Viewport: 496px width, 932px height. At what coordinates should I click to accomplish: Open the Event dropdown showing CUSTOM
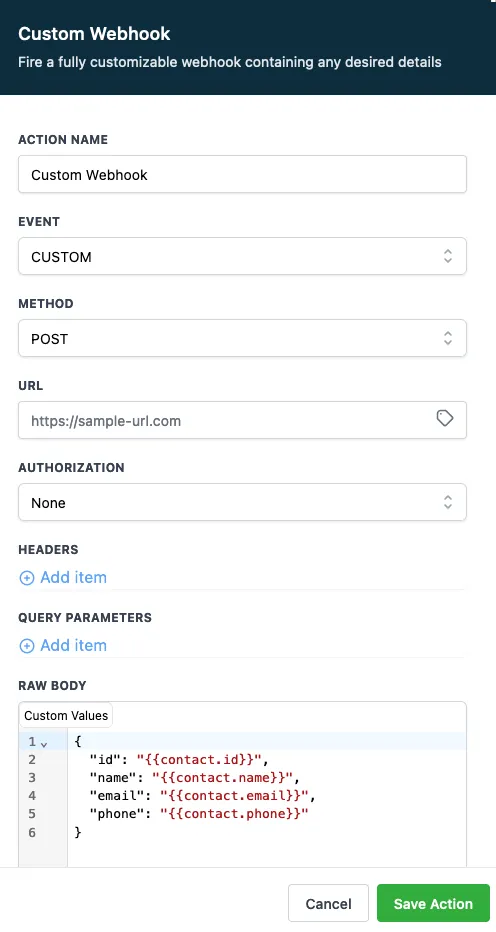(242, 256)
